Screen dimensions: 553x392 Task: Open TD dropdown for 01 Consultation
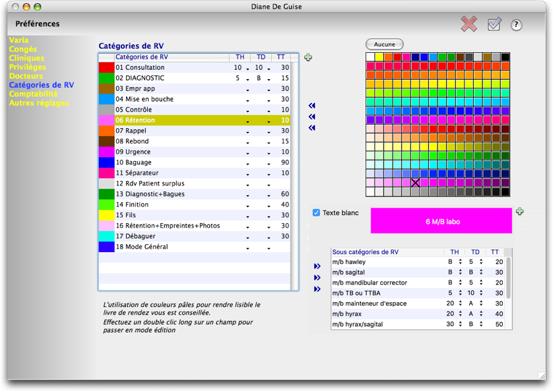point(269,69)
